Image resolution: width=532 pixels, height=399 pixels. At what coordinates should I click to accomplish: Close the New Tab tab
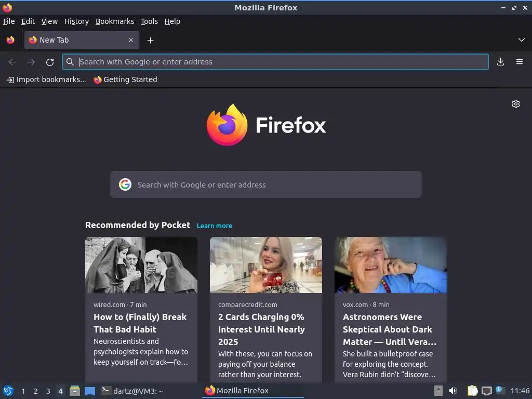click(131, 40)
